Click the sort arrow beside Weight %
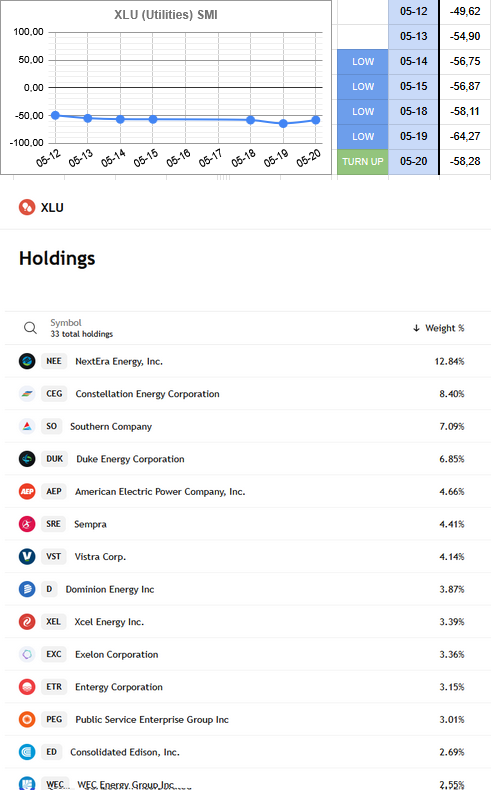 (x=416, y=328)
